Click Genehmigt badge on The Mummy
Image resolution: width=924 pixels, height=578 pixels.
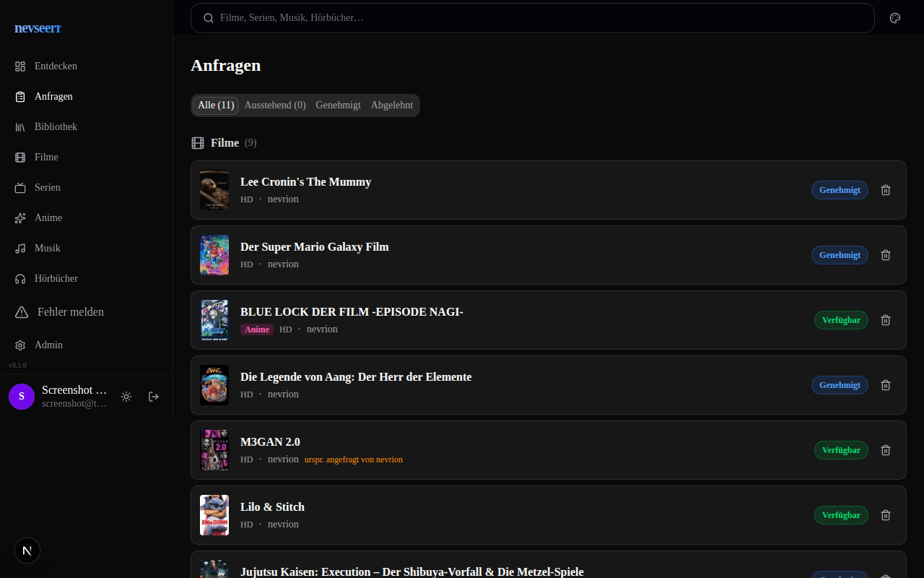[840, 190]
